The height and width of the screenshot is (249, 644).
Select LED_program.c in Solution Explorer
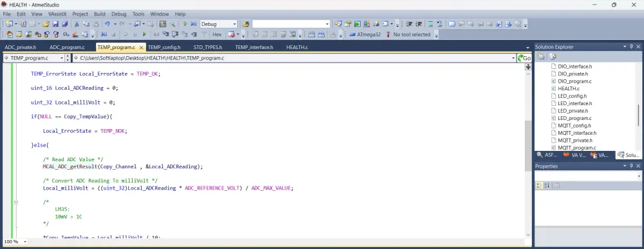pyautogui.click(x=571, y=118)
